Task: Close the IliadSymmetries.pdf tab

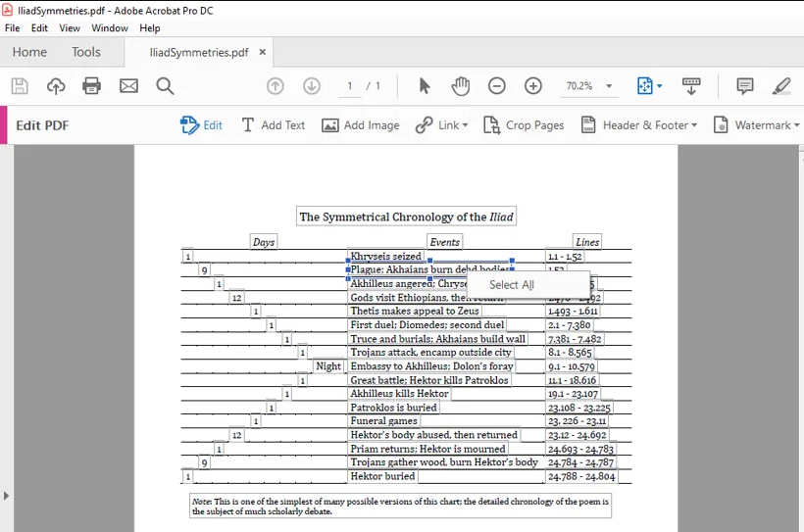Action: [263, 52]
